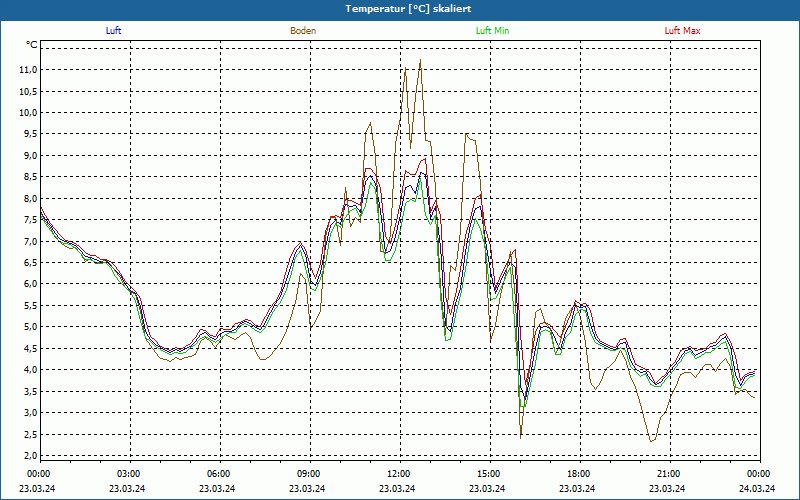
Task: Click the '3,5' y-axis value
Action: 30,391
